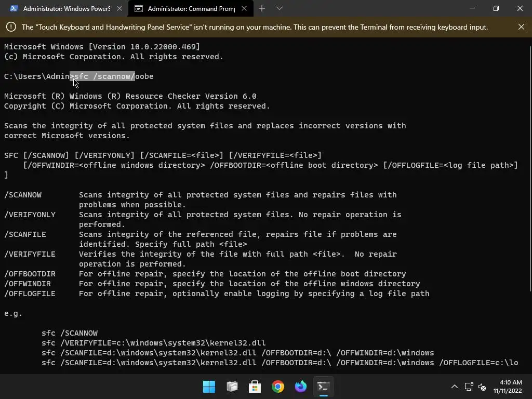Open the network status tray icon

click(x=469, y=387)
